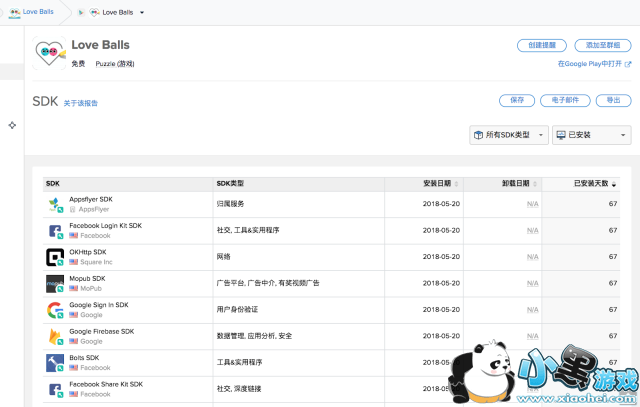Click the Google Play icon in breadcrumb
Image resolution: width=640 pixels, height=407 pixels.
point(81,13)
